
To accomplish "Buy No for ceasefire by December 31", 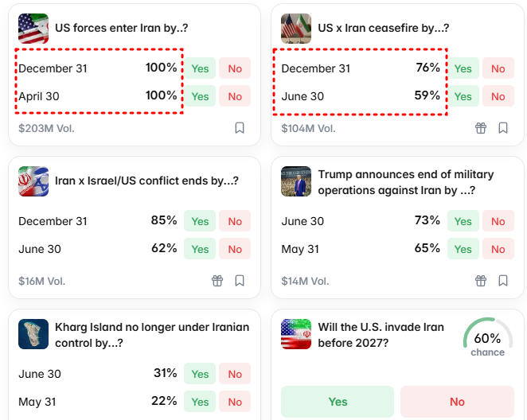I will pos(498,68).
